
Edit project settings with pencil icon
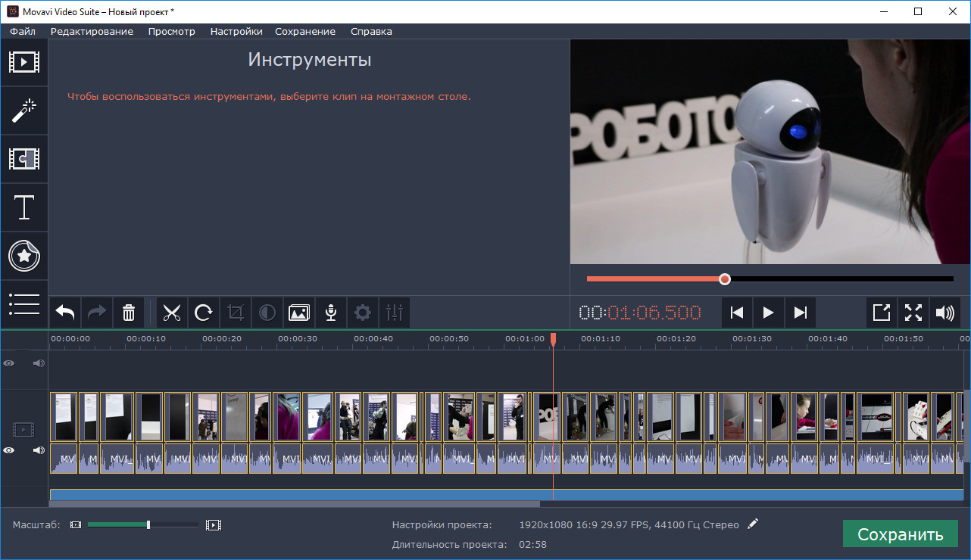(752, 524)
